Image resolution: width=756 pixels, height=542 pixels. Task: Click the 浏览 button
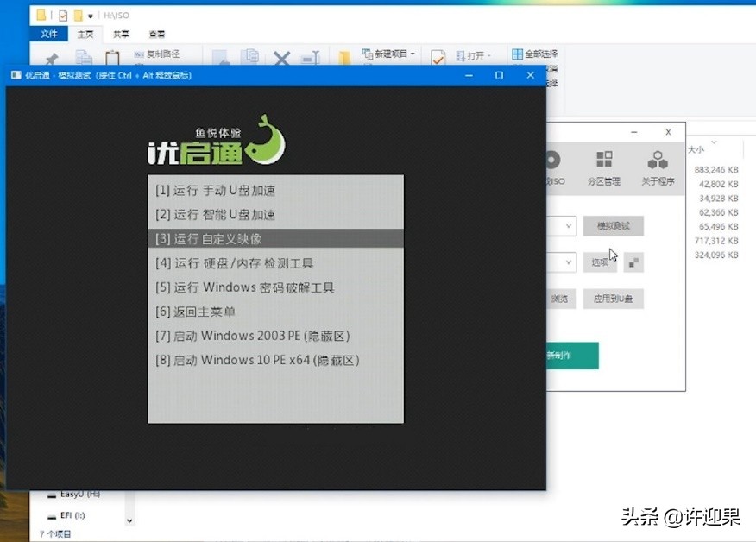click(561, 299)
